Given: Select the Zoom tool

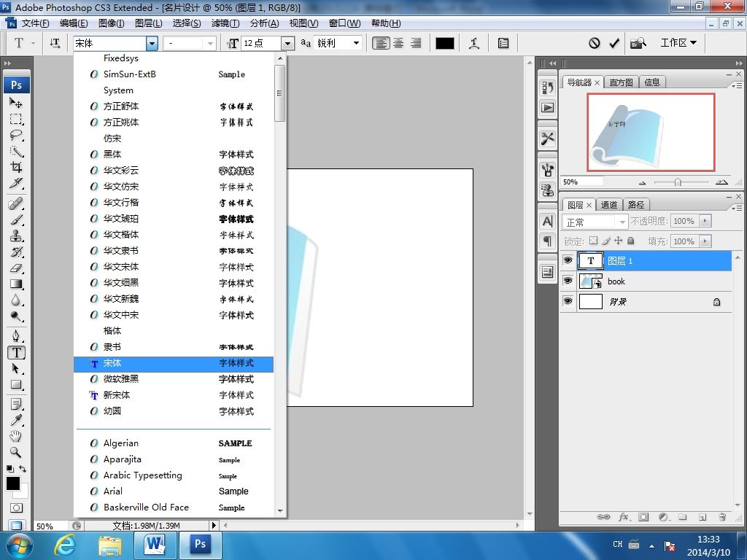Looking at the screenshot, I should click(16, 452).
